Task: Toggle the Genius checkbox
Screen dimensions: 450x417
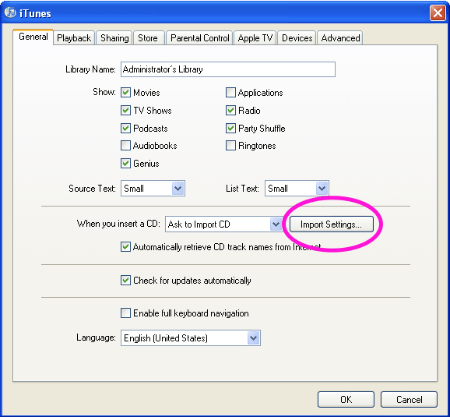Action: pyautogui.click(x=126, y=163)
